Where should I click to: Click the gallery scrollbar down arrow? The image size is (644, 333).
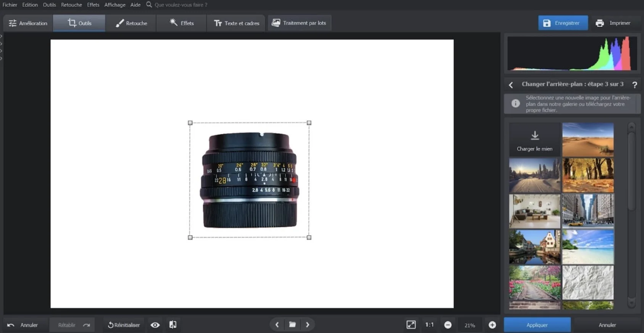(631, 303)
